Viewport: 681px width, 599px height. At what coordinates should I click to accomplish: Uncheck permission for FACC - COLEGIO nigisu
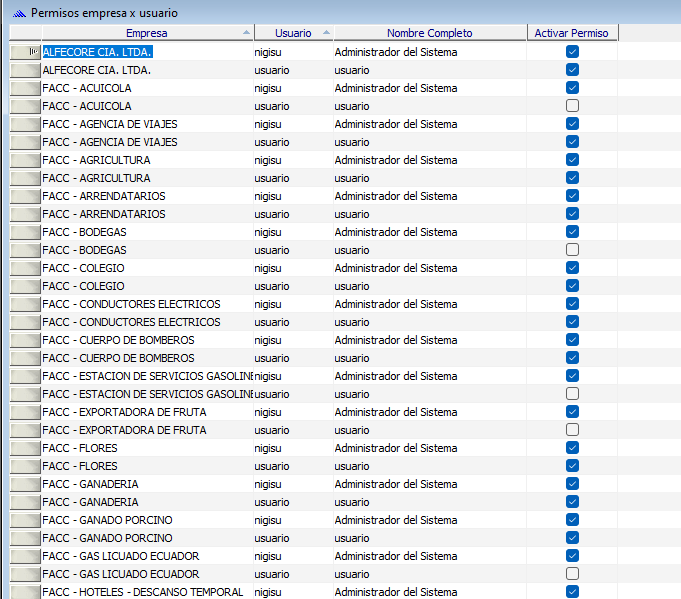[x=572, y=268]
